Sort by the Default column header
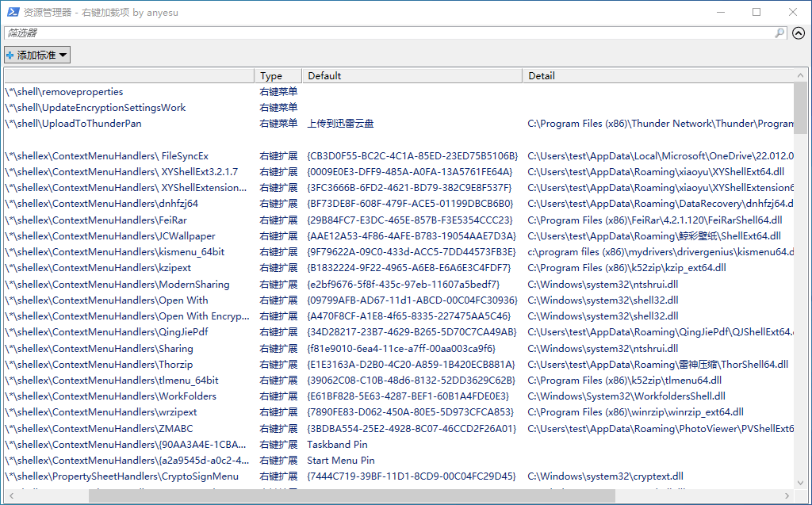Screen dimensions: 812x505 click(412, 75)
